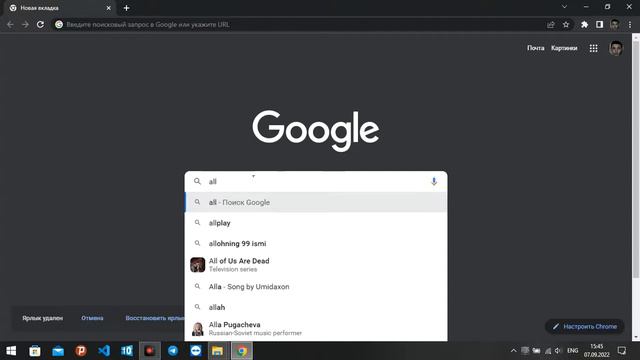Open TeamViewer from the taskbar

pyautogui.click(x=196, y=351)
